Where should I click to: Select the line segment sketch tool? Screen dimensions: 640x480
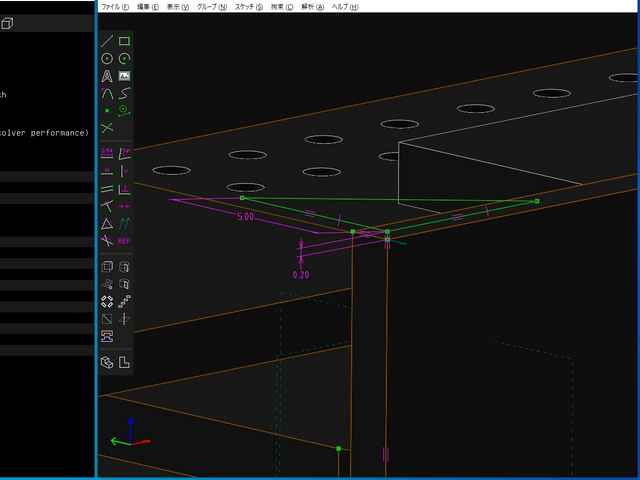pyautogui.click(x=107, y=41)
